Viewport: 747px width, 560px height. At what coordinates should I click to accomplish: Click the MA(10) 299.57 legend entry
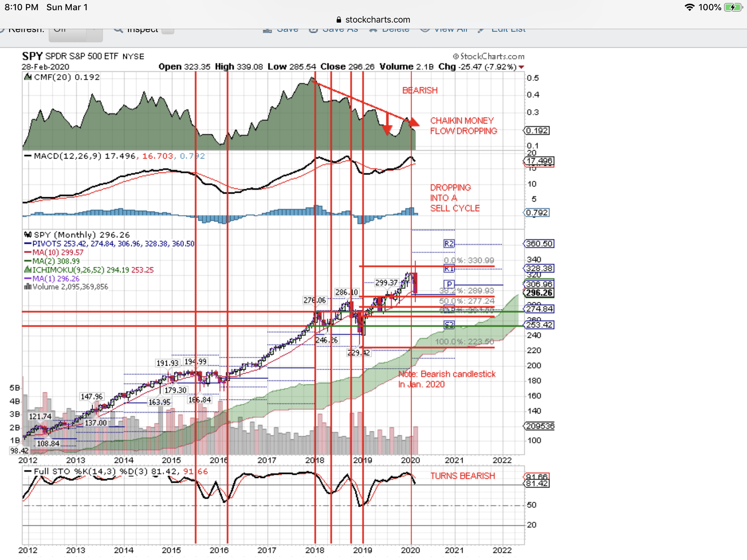[x=54, y=252]
